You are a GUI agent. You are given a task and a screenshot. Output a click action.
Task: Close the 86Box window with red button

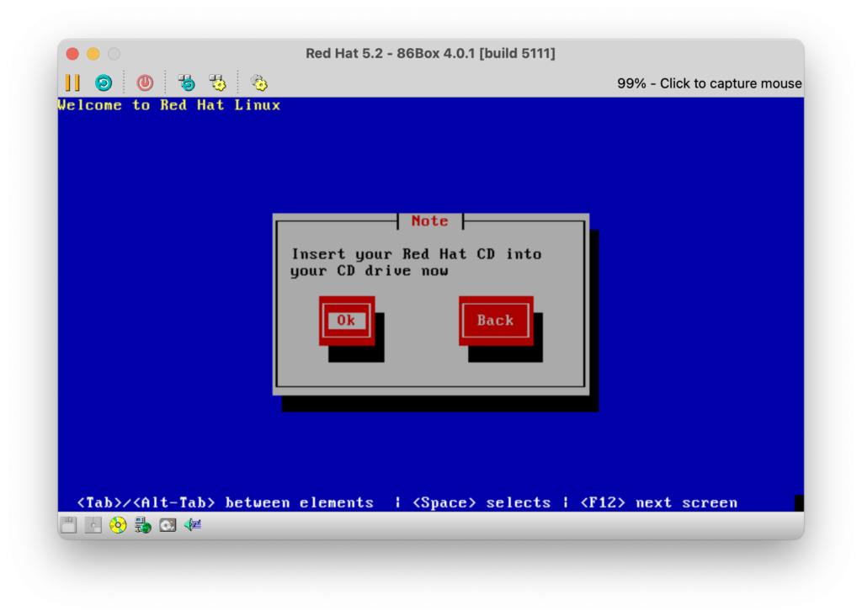pos(72,54)
